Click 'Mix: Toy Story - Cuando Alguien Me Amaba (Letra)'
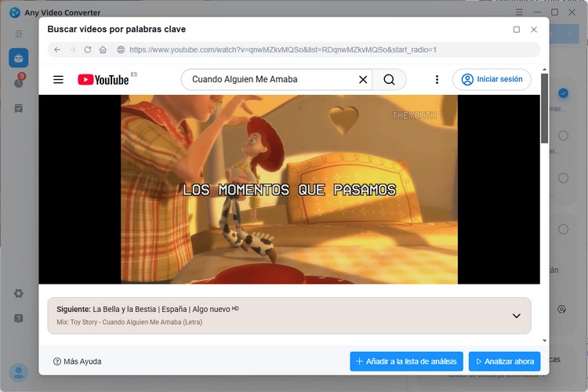 point(129,322)
